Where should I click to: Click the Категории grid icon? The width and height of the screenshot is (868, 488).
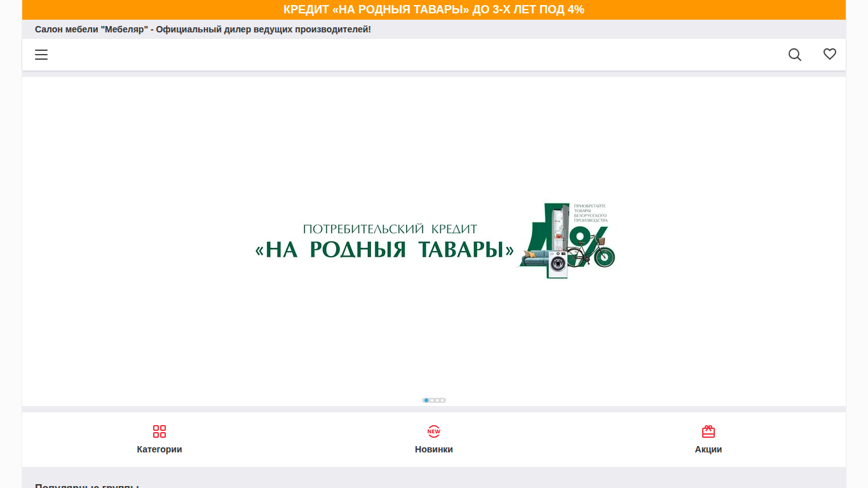coord(159,431)
